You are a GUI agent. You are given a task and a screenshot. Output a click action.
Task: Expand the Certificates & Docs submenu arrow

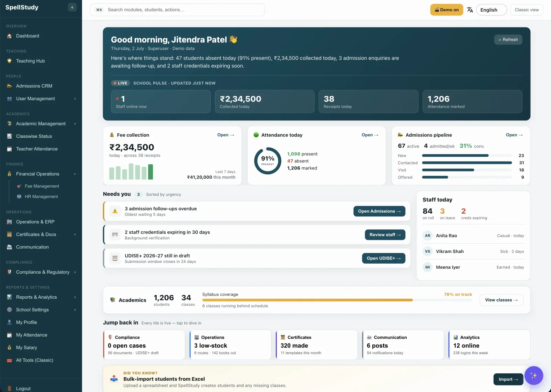click(x=75, y=234)
